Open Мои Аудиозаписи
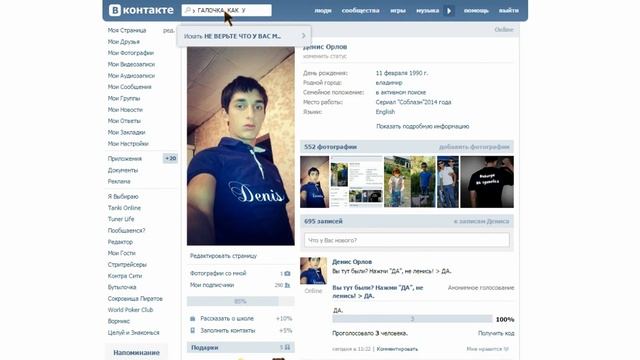 [x=131, y=76]
